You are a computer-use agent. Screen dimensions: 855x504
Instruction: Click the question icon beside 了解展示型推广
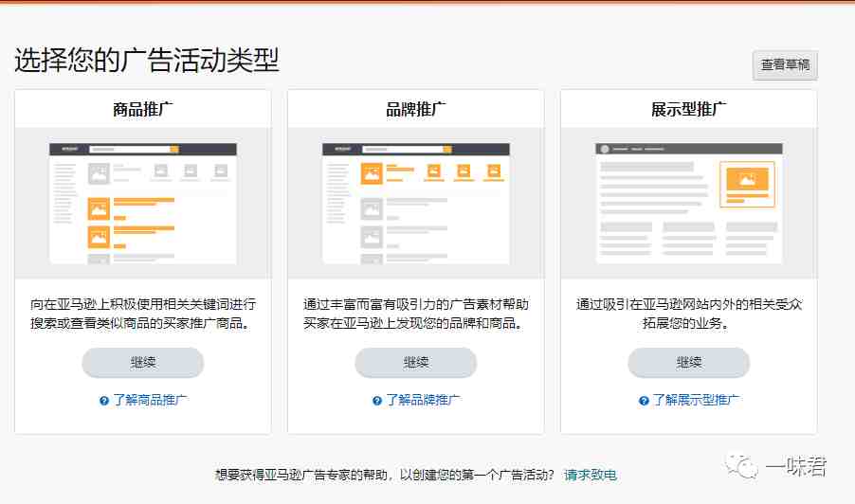pyautogui.click(x=644, y=401)
